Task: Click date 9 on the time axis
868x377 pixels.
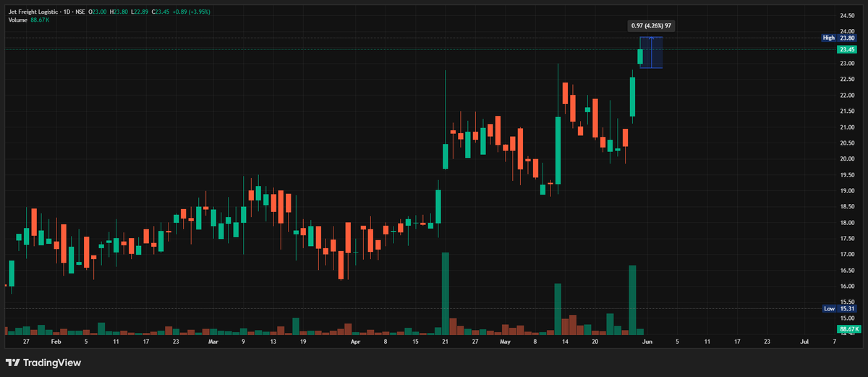Action: [243, 340]
